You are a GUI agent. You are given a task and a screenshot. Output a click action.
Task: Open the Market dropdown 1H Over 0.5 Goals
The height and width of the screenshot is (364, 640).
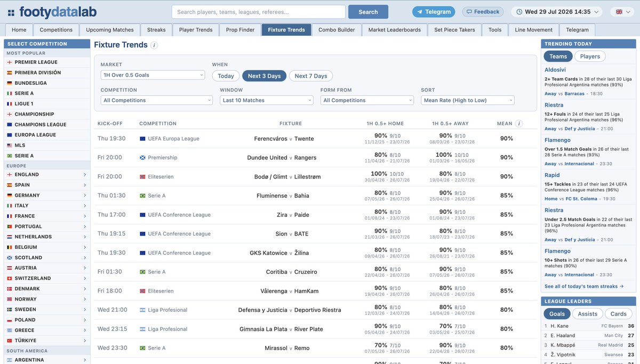coord(153,75)
